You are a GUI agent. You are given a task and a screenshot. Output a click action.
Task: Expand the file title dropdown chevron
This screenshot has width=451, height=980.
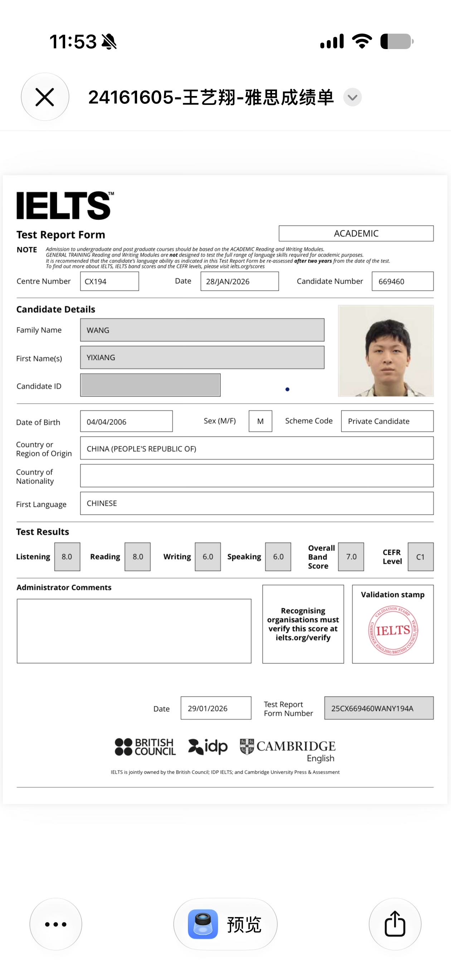352,97
